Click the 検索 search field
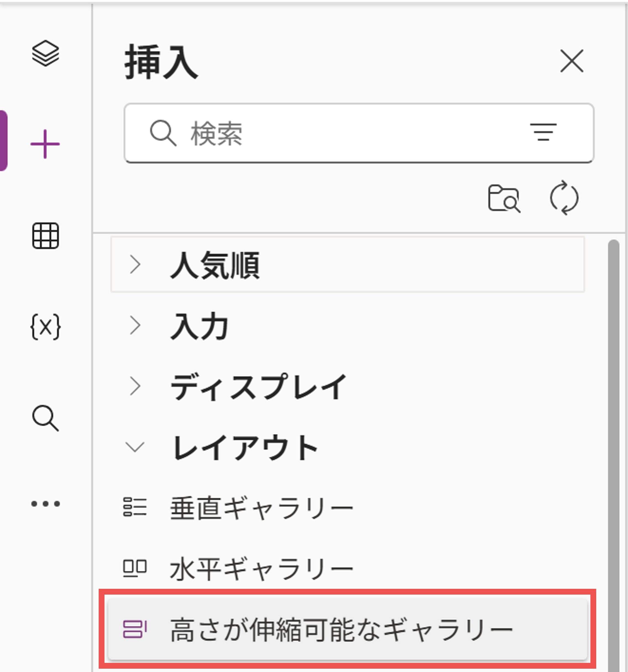 [338, 134]
